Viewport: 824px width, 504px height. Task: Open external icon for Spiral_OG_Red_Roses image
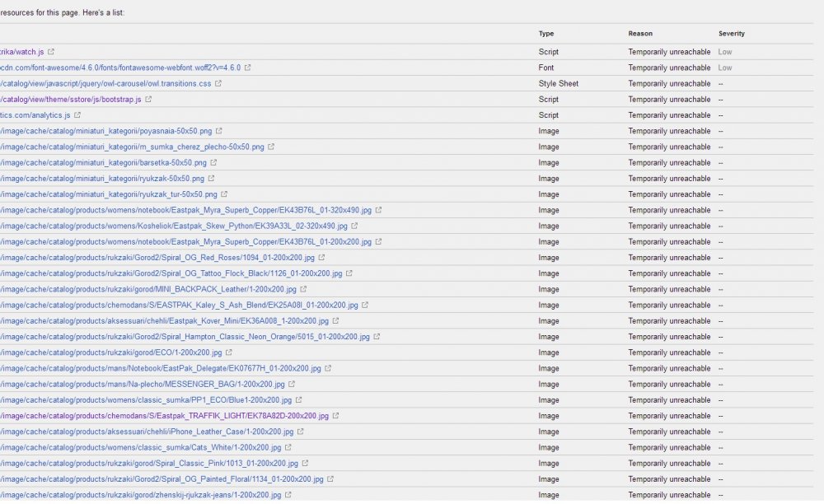pyautogui.click(x=321, y=258)
